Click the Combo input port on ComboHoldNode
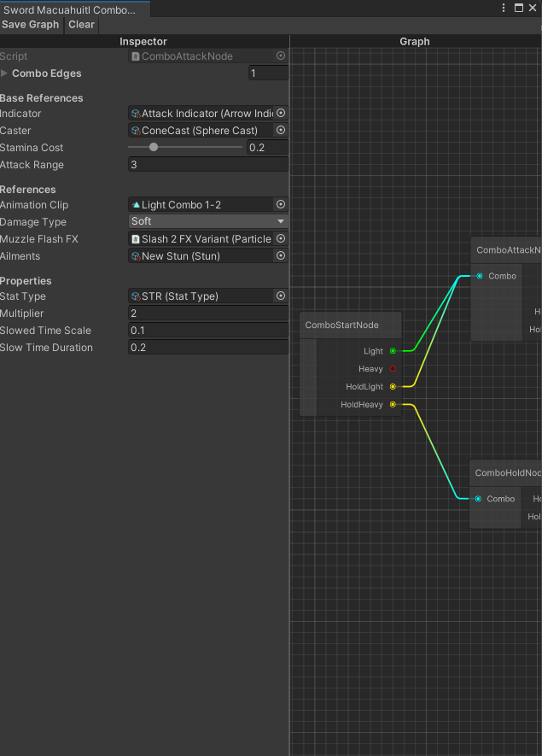The width and height of the screenshot is (542, 756). click(x=478, y=499)
